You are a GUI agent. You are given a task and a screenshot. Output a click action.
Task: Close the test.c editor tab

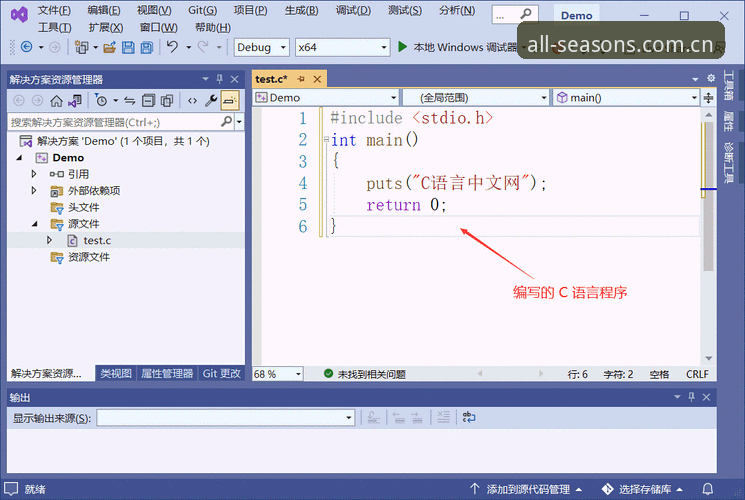(x=317, y=79)
